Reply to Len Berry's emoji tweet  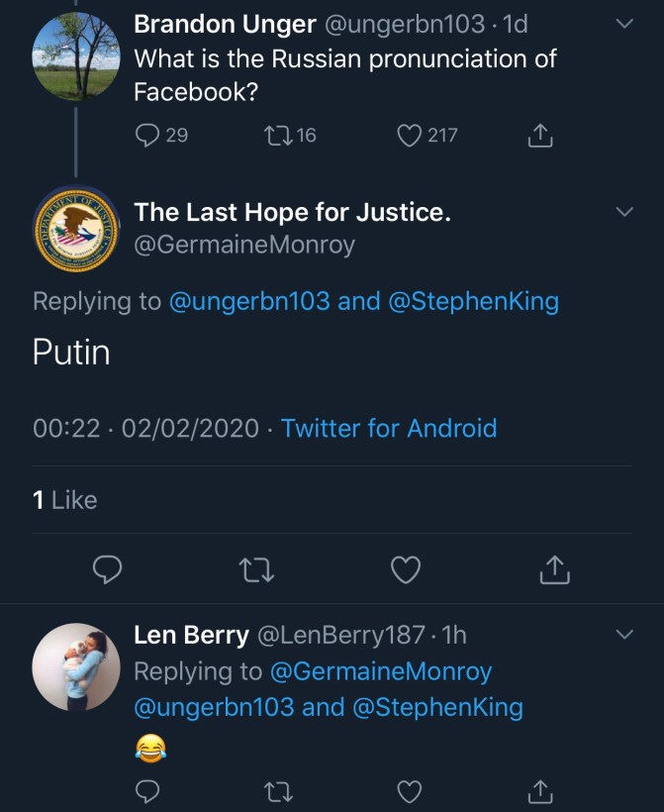[x=147, y=790]
